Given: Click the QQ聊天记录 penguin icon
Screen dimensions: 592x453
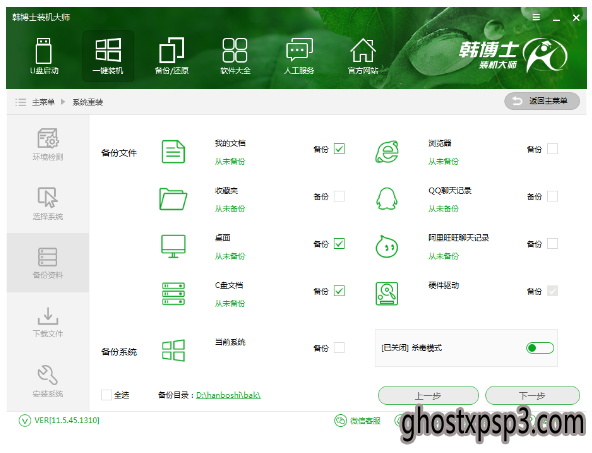Looking at the screenshot, I should click(x=387, y=199).
